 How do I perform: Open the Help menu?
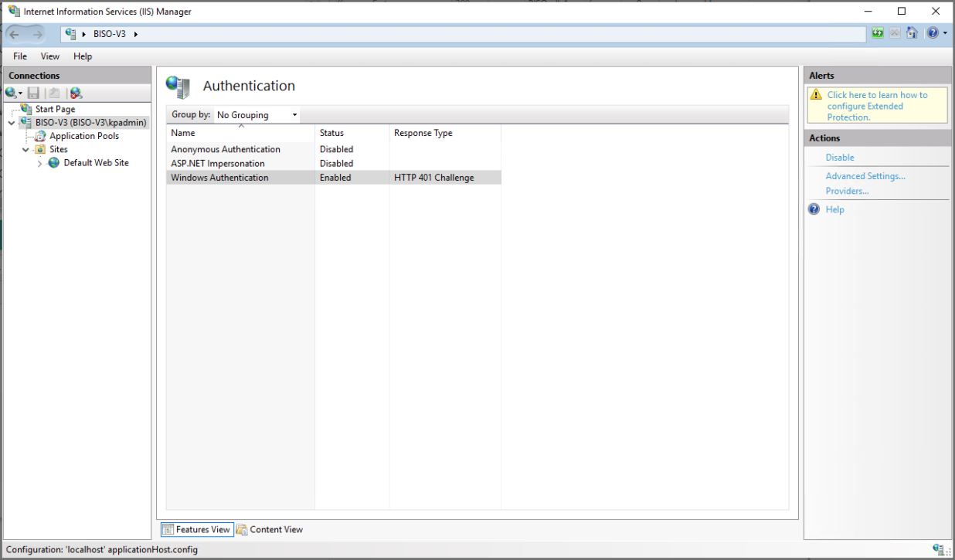[83, 56]
